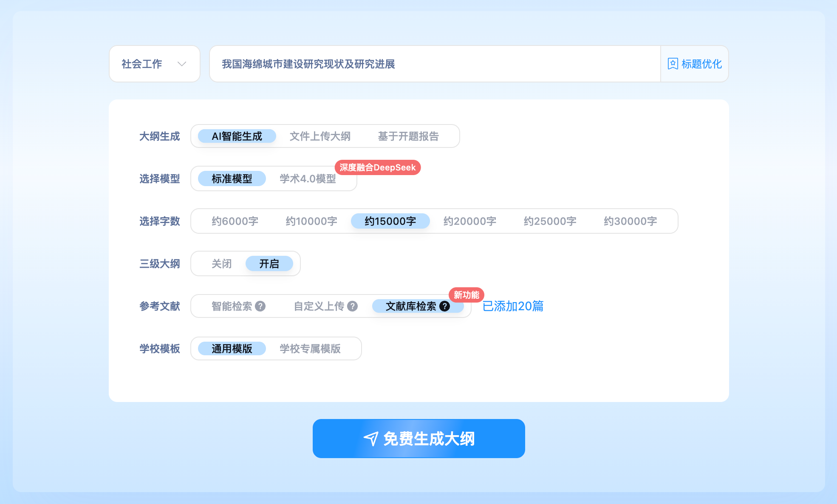
Task: Switch to 基于开题报告 tab
Action: (x=408, y=136)
